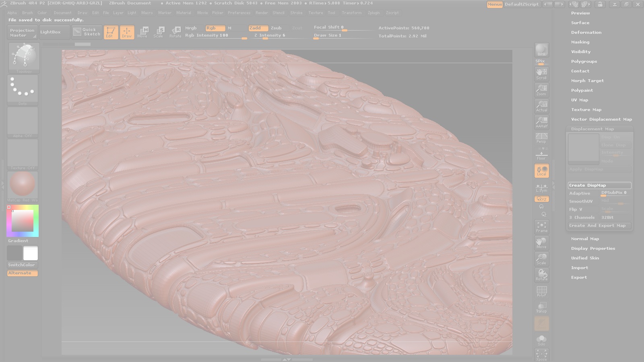
Task: Render with the BPR icon
Action: click(x=542, y=50)
